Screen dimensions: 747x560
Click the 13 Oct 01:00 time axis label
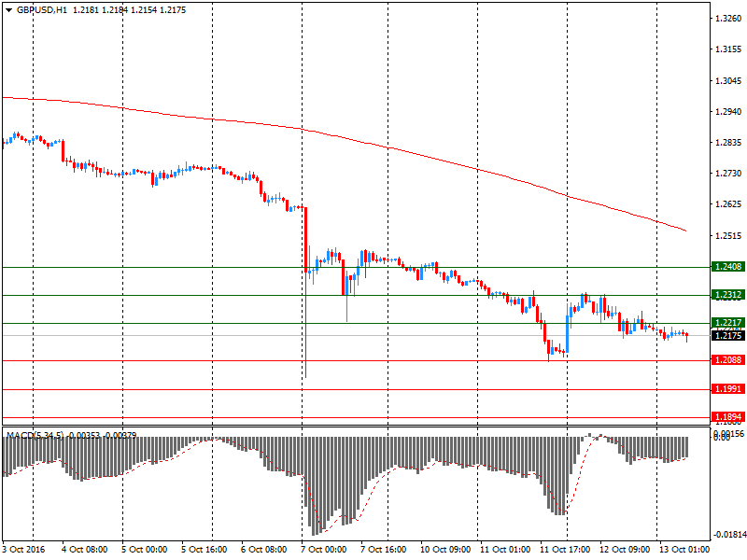tap(684, 549)
